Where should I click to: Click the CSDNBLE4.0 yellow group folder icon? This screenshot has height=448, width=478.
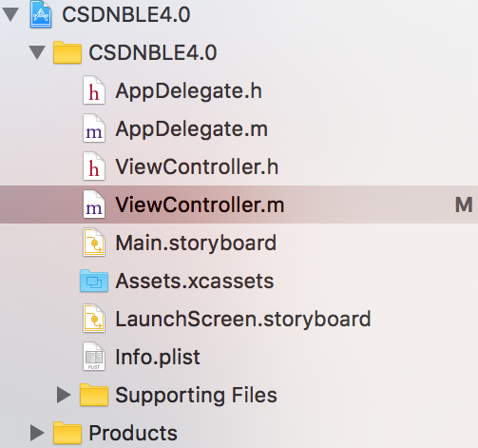pyautogui.click(x=67, y=52)
